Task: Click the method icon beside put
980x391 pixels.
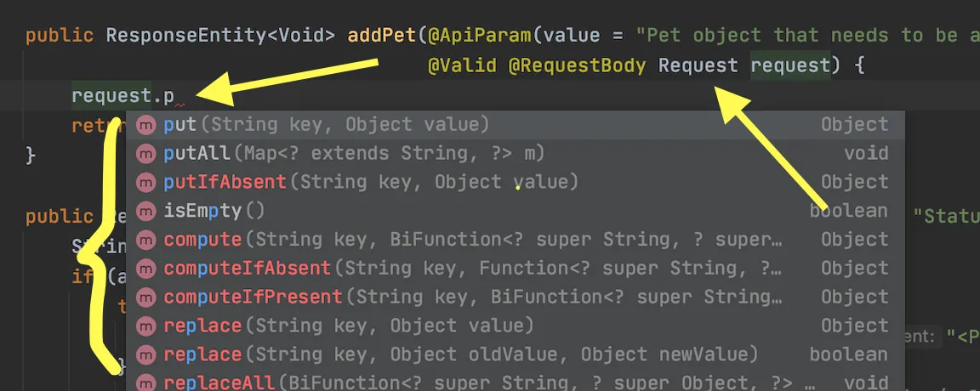Action: (146, 125)
